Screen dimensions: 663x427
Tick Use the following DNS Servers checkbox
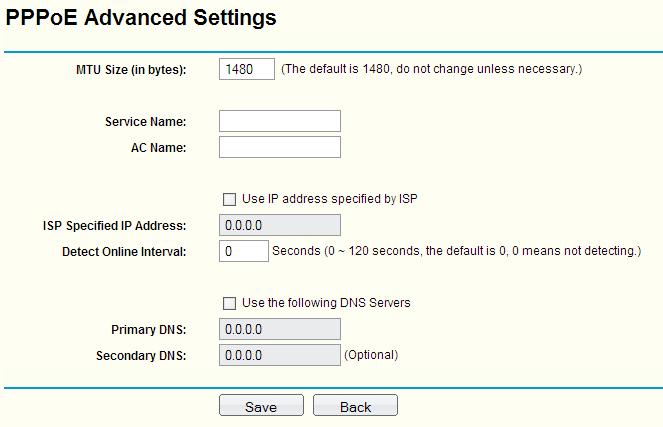pos(230,303)
